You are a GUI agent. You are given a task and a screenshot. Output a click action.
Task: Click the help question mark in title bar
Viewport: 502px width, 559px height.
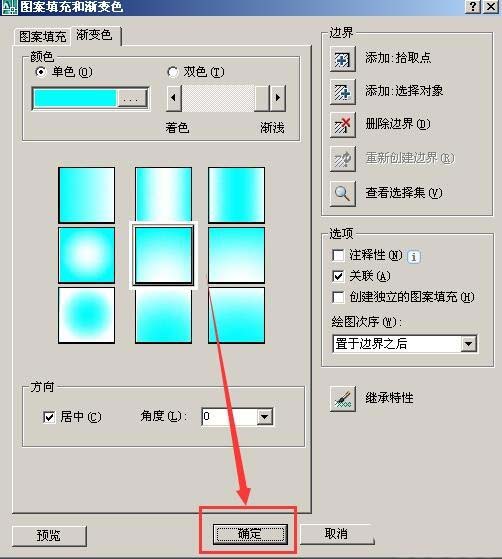coord(473,6)
